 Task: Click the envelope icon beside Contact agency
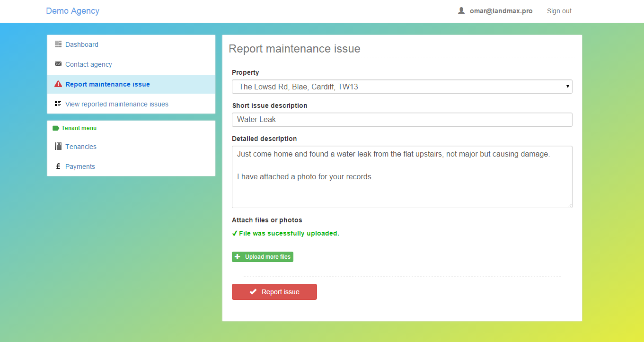[x=58, y=64]
